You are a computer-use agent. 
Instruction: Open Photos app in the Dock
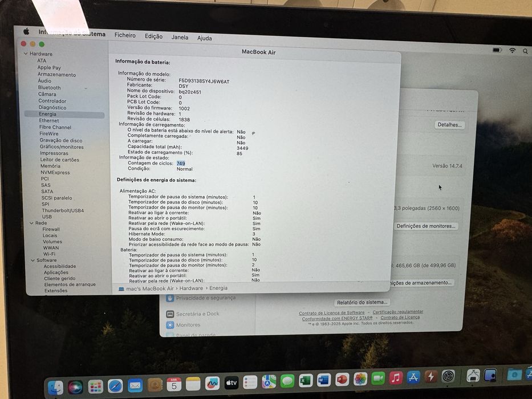coord(360,378)
